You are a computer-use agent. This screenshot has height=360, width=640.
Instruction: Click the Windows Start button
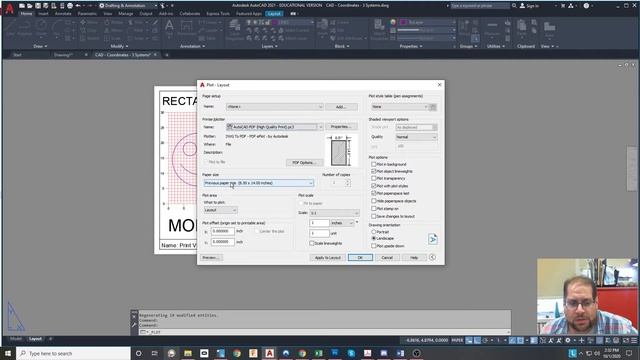[8, 353]
